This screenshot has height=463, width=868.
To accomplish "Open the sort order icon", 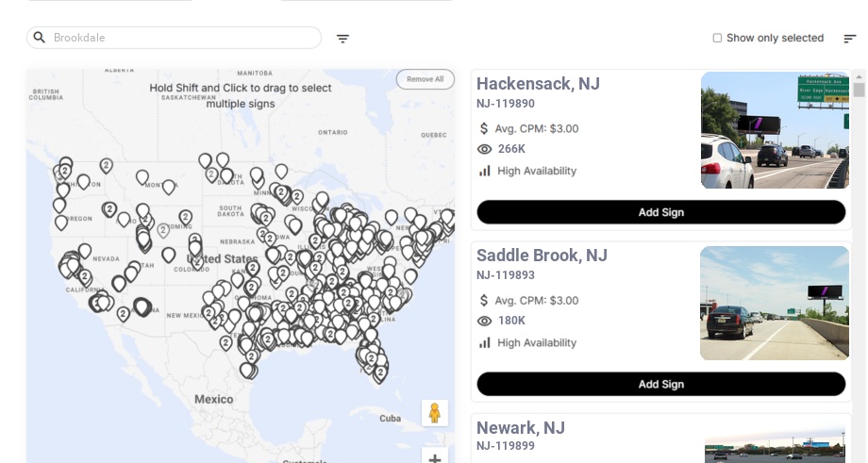I will pos(849,39).
